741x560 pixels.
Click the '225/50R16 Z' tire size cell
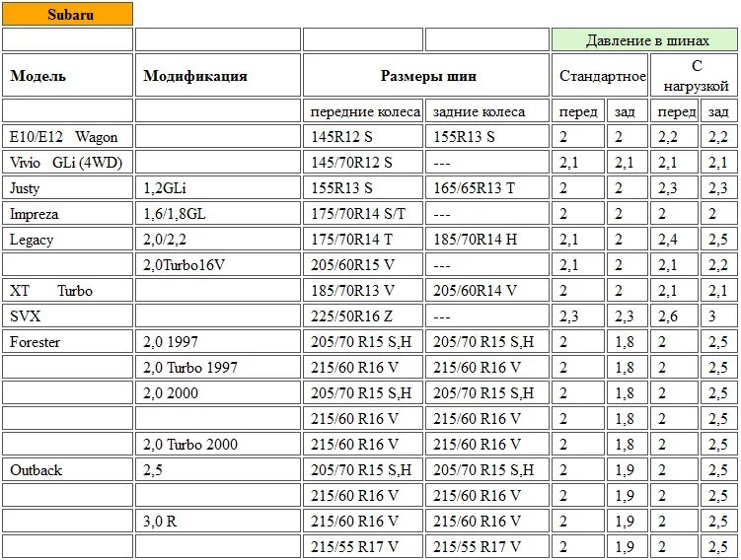coord(363,315)
